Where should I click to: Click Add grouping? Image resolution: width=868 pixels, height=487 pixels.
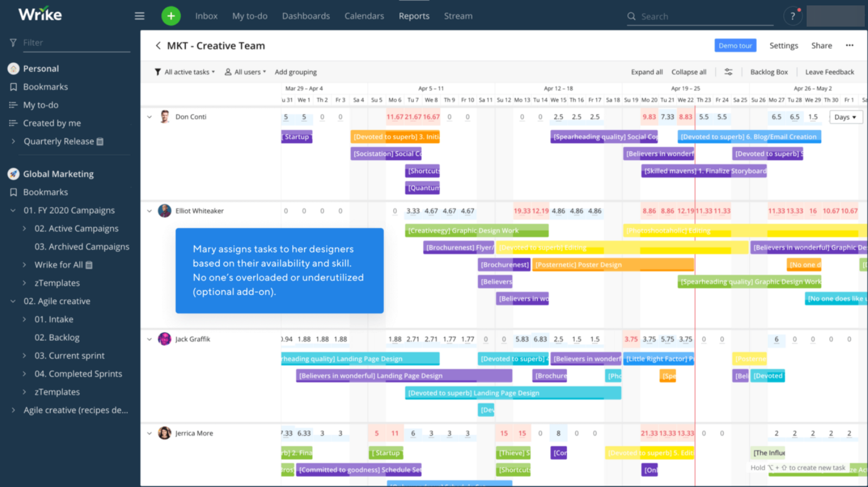coord(295,72)
